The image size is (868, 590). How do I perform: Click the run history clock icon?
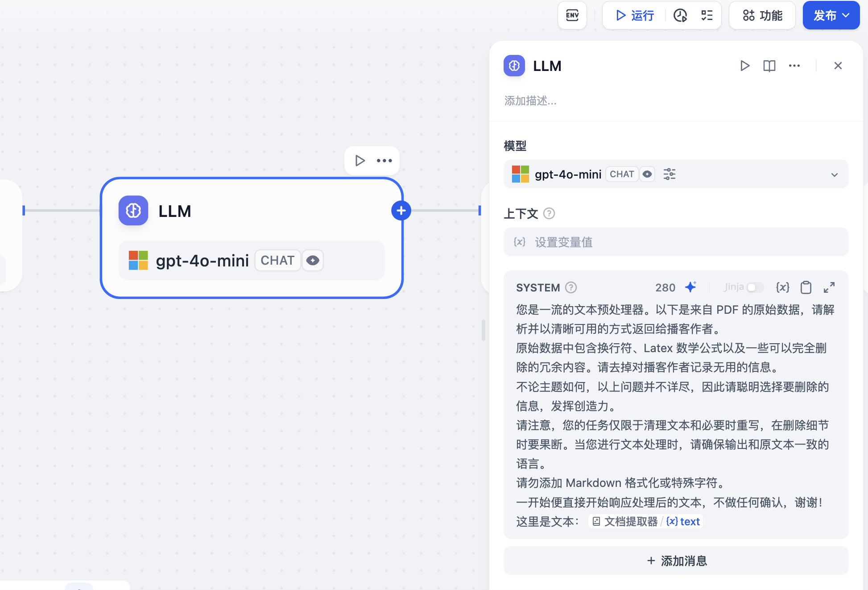pos(680,16)
